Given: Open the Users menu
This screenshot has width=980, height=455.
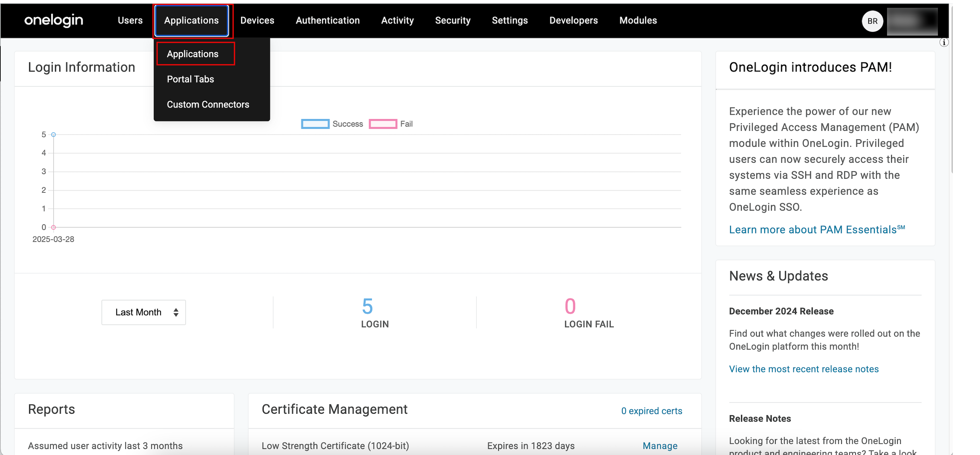Looking at the screenshot, I should 130,21.
